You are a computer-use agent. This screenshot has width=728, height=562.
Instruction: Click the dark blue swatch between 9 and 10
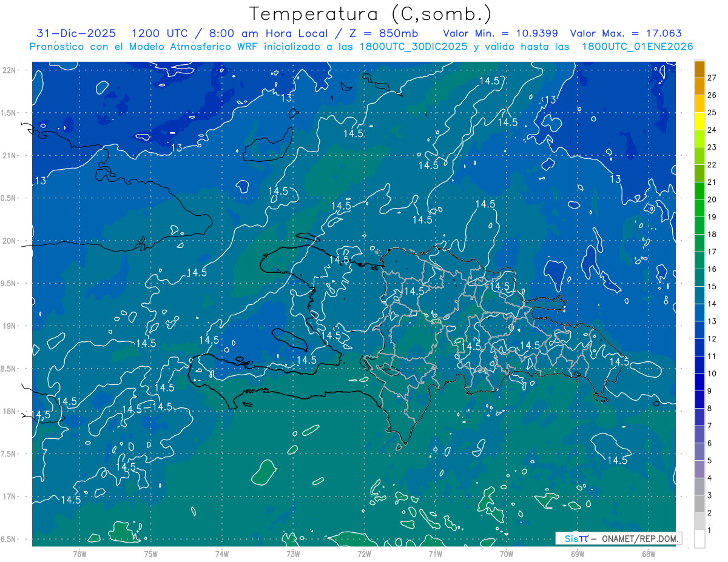pos(699,383)
